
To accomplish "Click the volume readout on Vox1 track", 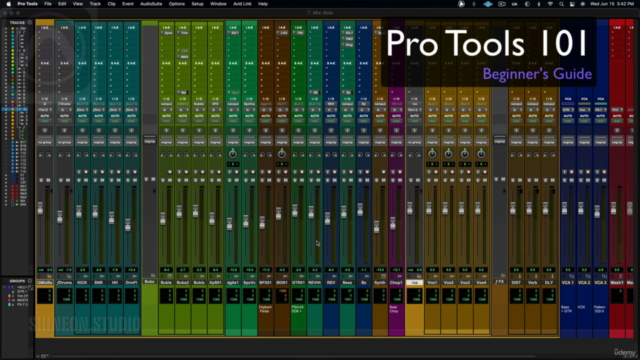I will (432, 270).
